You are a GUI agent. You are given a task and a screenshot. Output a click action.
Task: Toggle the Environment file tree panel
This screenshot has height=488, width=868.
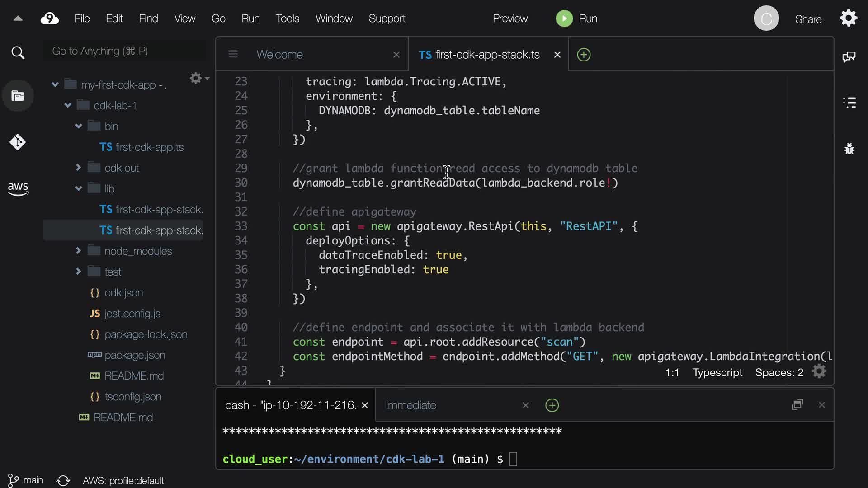(x=18, y=96)
